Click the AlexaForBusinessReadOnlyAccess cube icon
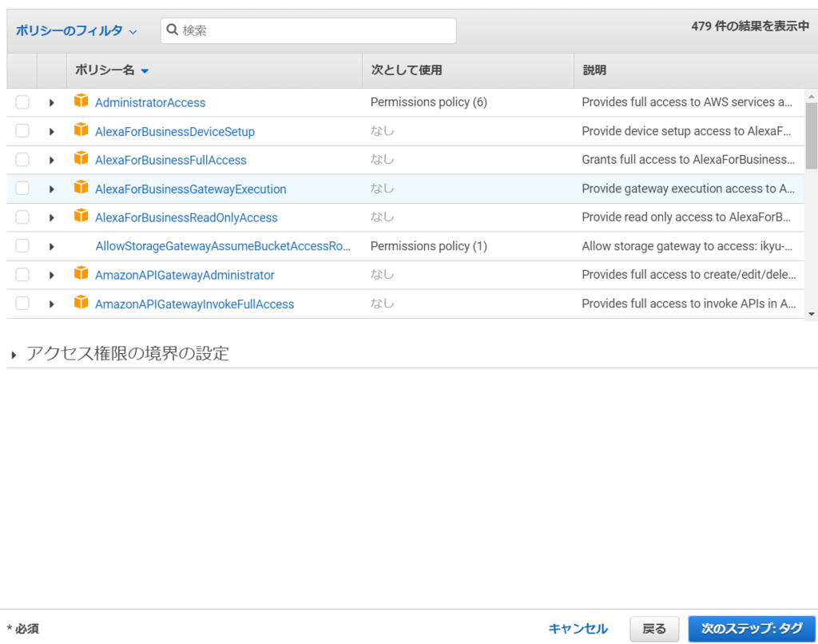Viewport: 818px width, 644px height. [81, 216]
